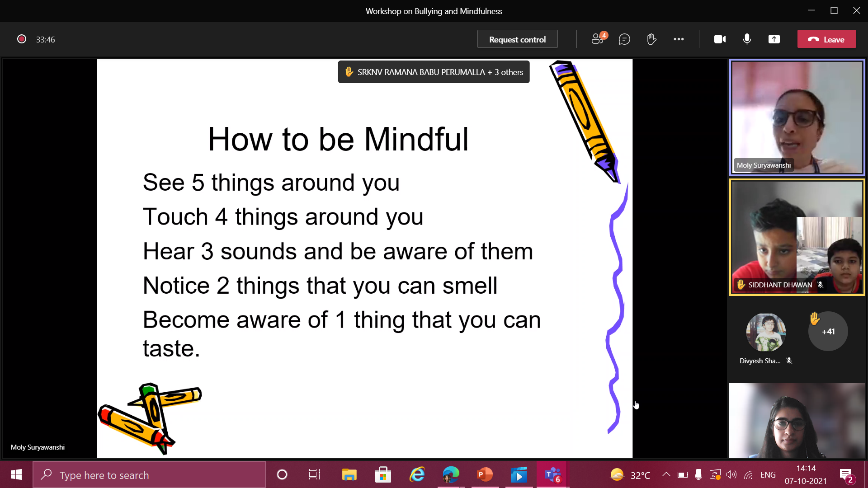868x488 pixels.
Task: Open Movies & TV app in taskbar
Action: [519, 474]
